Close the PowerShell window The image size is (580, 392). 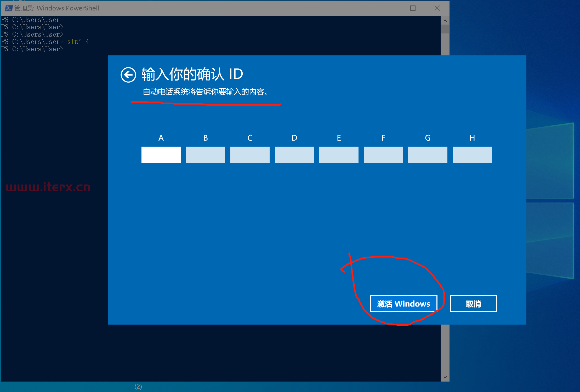tap(437, 8)
